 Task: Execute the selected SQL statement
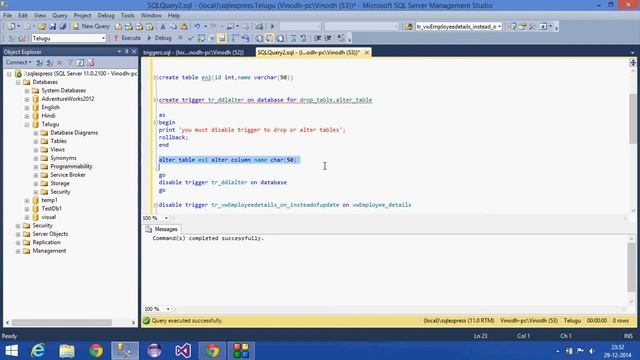[x=127, y=38]
